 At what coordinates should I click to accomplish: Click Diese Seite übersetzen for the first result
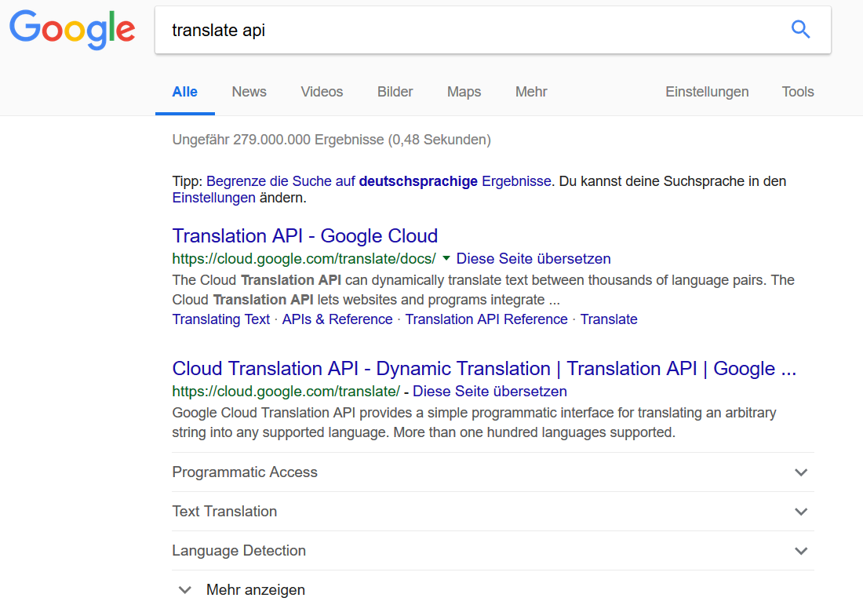(533, 258)
